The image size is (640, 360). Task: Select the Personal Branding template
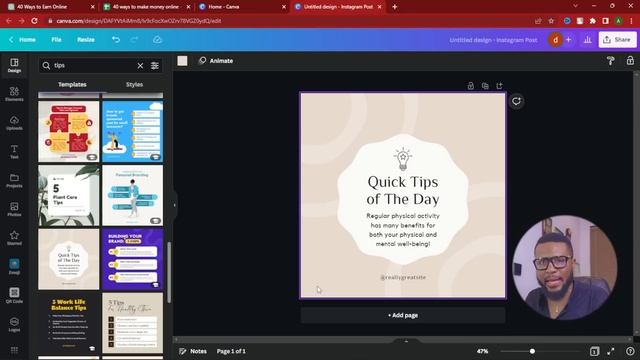tap(133, 195)
